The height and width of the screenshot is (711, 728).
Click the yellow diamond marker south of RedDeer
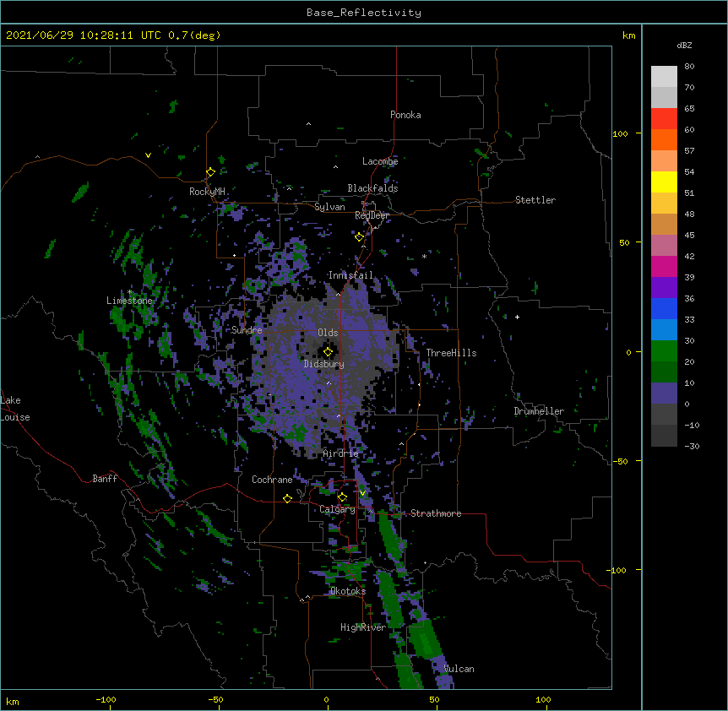click(x=359, y=237)
